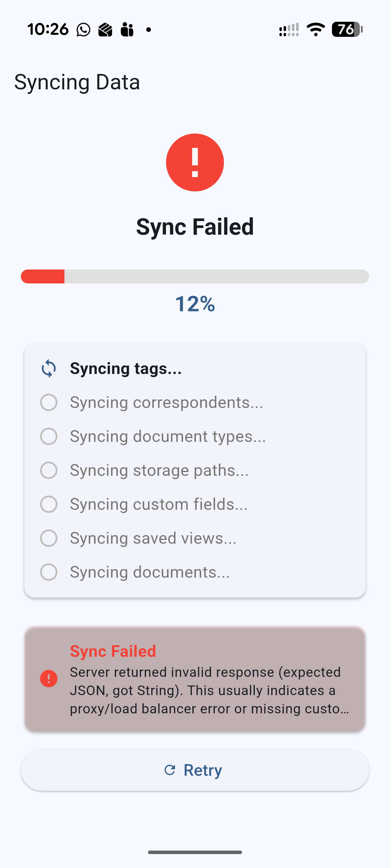
Task: Click the retry arrow icon inside the Retry button
Action: [x=170, y=770]
